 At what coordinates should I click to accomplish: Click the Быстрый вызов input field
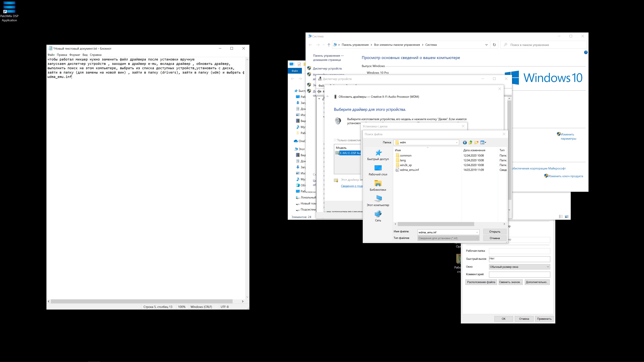coord(519,259)
